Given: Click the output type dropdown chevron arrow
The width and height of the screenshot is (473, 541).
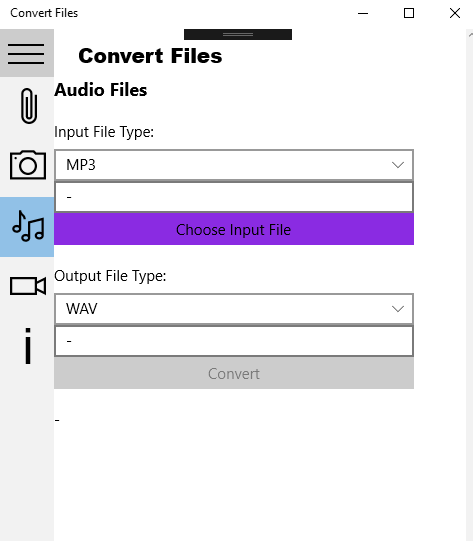Looking at the screenshot, I should pyautogui.click(x=398, y=309).
